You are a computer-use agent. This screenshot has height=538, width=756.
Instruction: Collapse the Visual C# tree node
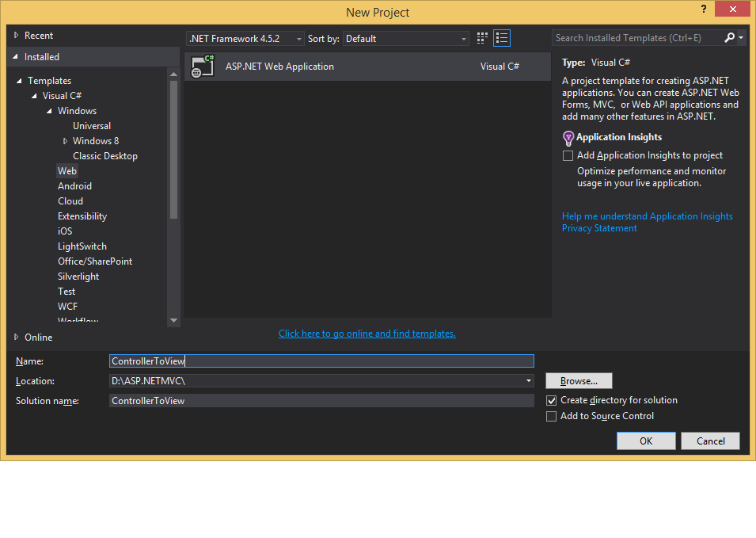tap(34, 96)
